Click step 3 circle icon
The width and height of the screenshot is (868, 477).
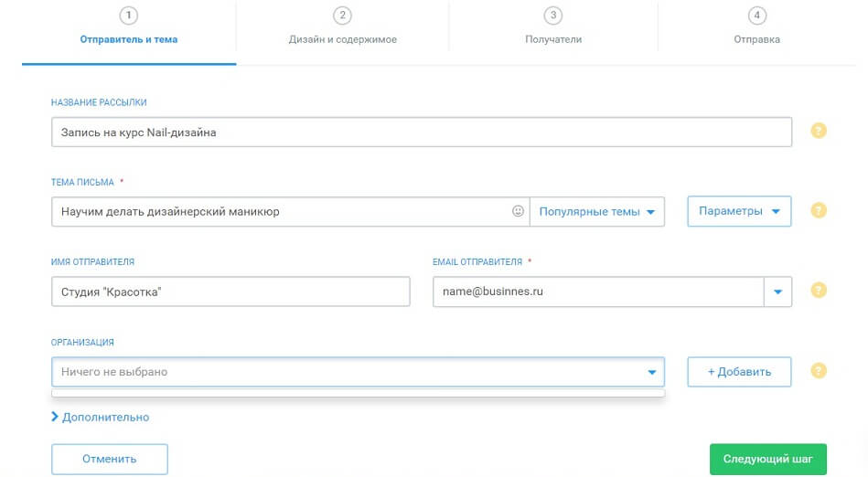tap(552, 16)
